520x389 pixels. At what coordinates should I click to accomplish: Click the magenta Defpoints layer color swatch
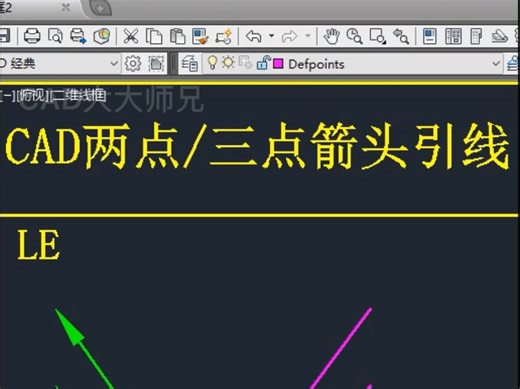click(278, 63)
